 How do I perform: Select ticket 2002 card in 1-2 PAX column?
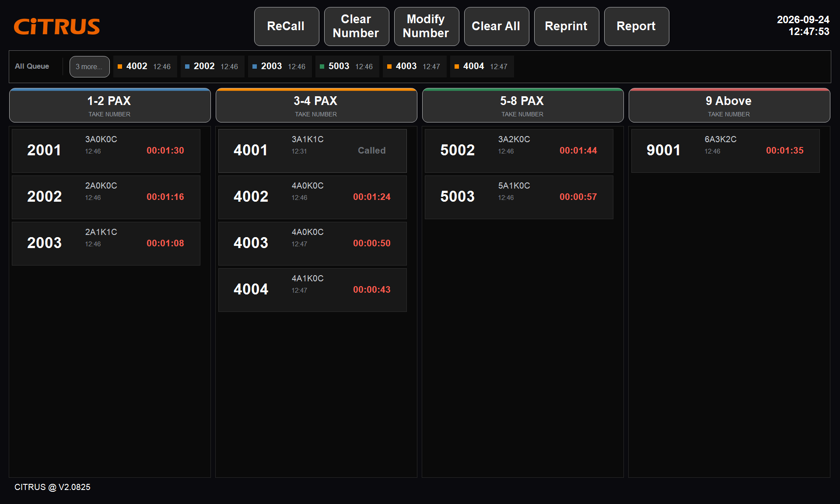tap(106, 197)
